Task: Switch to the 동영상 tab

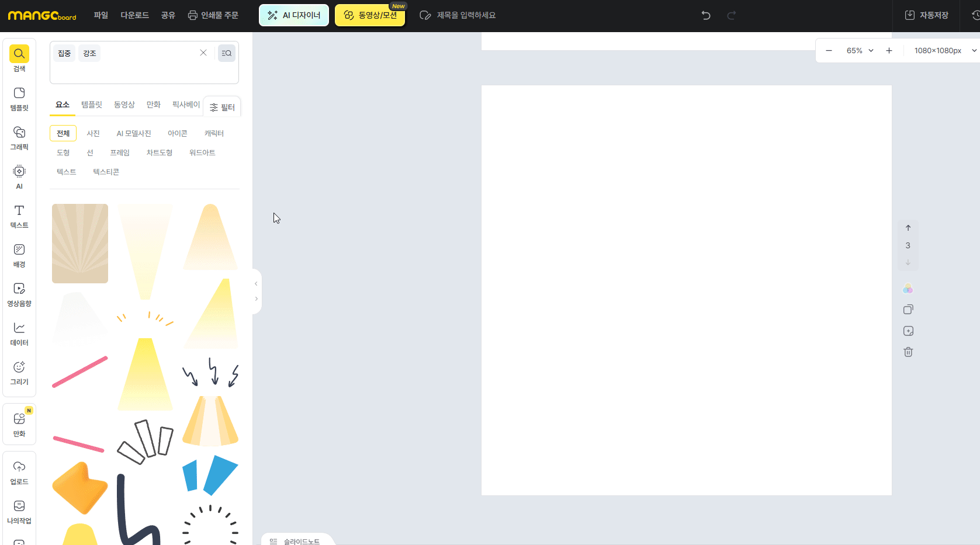Action: click(x=124, y=105)
